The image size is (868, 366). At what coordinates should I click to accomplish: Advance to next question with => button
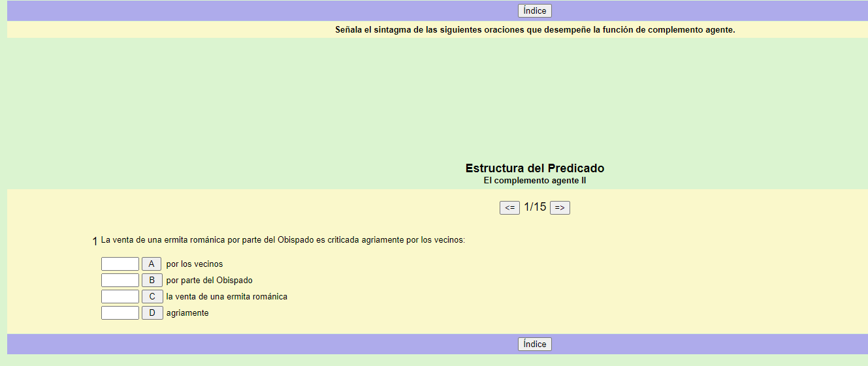[560, 207]
